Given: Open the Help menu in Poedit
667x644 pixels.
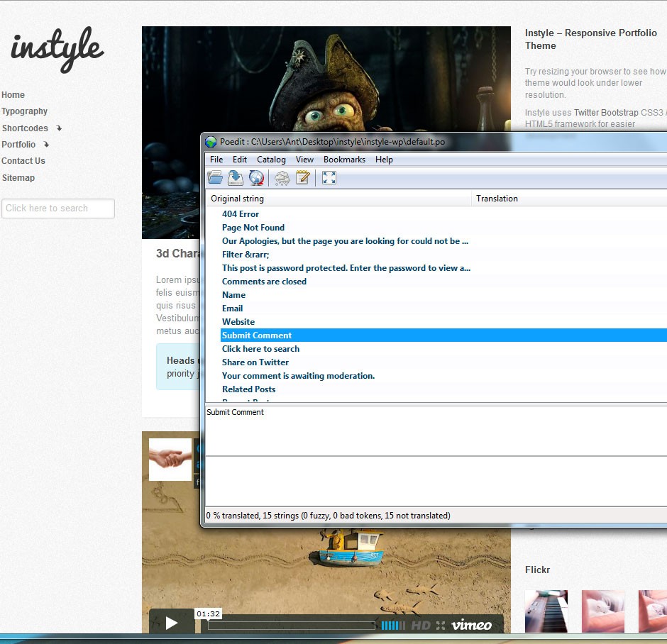Looking at the screenshot, I should click(384, 160).
